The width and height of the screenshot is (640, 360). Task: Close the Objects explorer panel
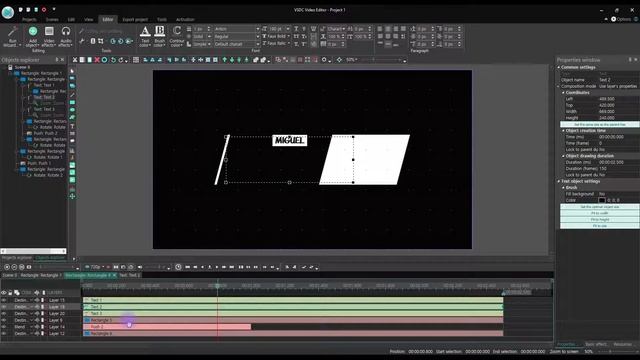pos(62,60)
